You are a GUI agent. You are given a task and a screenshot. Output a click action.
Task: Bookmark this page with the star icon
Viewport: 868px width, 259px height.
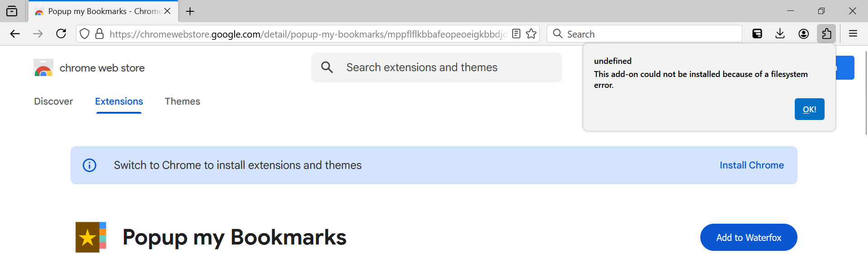532,34
